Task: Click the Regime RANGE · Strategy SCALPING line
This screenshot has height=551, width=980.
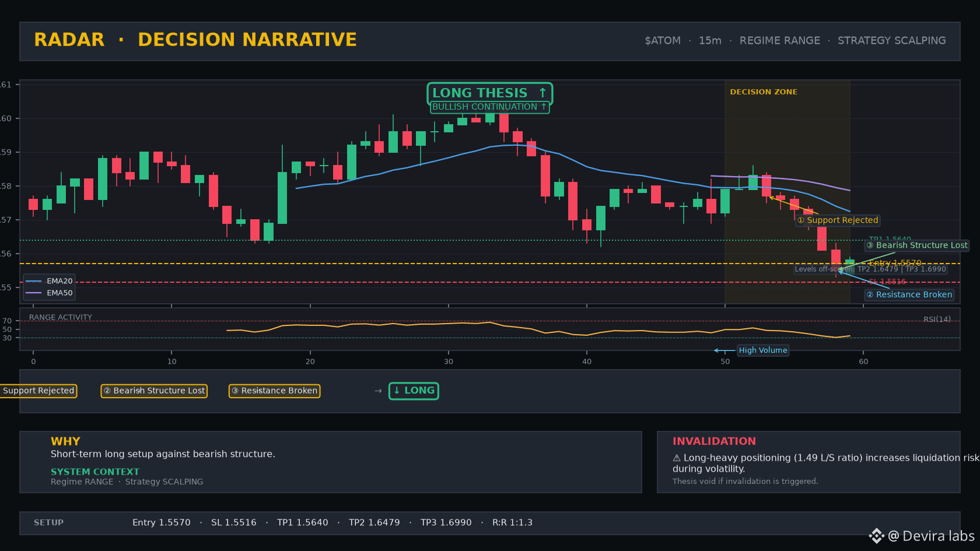Action: (x=127, y=482)
